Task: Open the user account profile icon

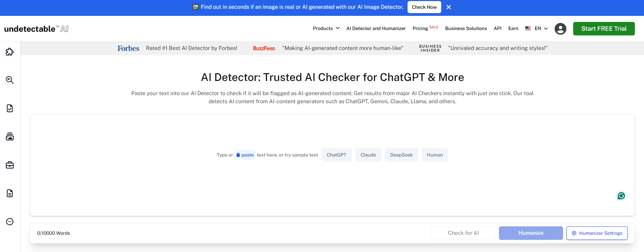Action: click(x=560, y=29)
